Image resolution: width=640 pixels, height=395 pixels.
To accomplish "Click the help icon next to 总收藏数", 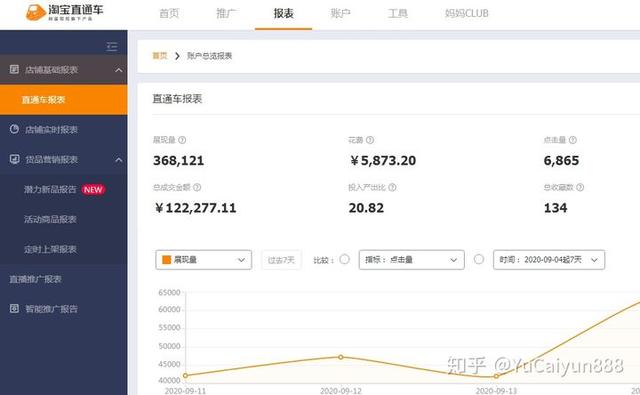I will pyautogui.click(x=580, y=187).
